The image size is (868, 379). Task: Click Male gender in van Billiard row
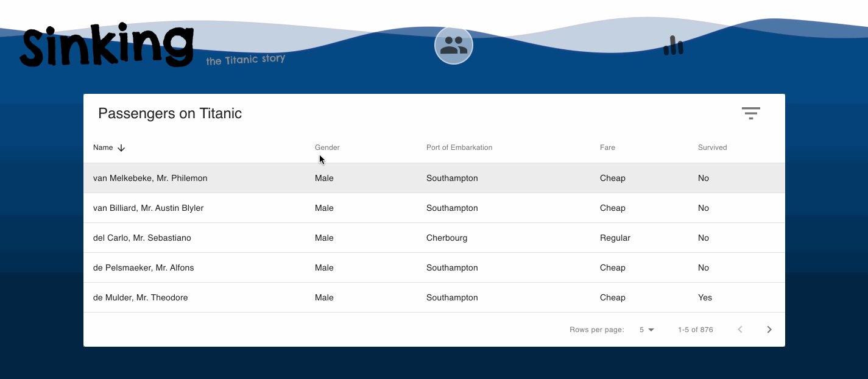coord(324,208)
